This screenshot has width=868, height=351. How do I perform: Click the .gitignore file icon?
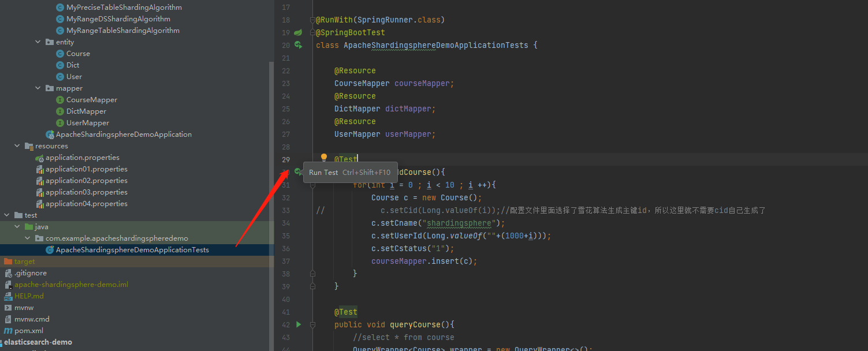(8, 273)
